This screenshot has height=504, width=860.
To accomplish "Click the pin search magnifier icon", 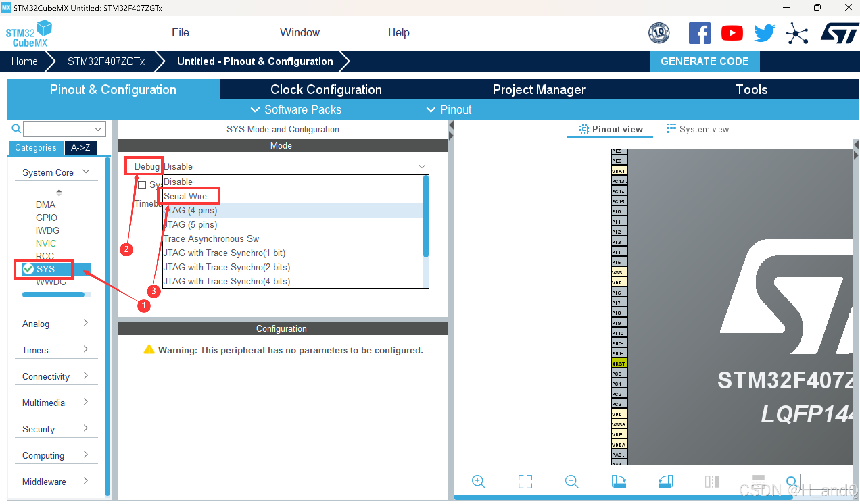I will pyautogui.click(x=791, y=482).
